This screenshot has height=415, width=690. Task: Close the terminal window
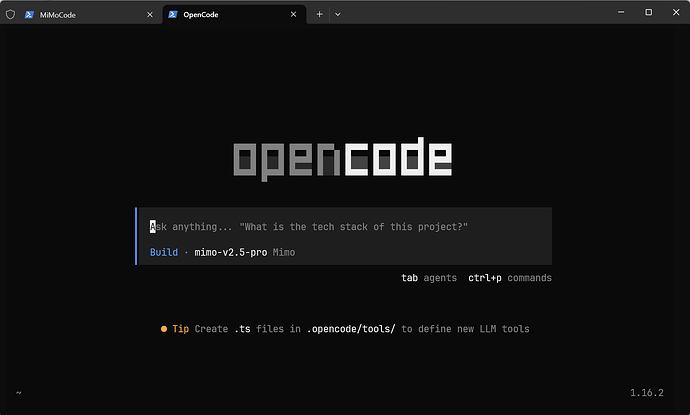coord(676,12)
